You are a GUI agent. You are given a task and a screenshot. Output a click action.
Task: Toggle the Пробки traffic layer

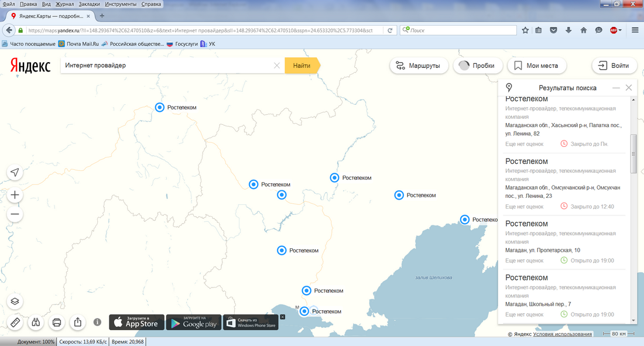pos(477,66)
